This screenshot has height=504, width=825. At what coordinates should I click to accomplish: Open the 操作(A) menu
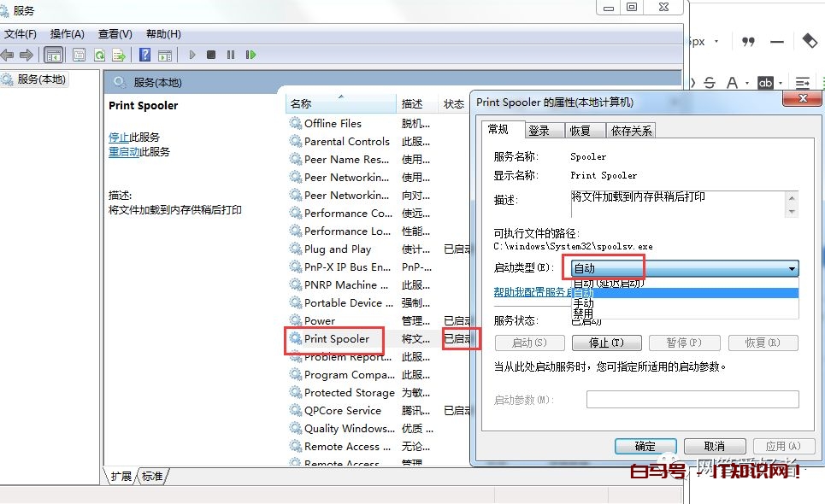click(67, 34)
